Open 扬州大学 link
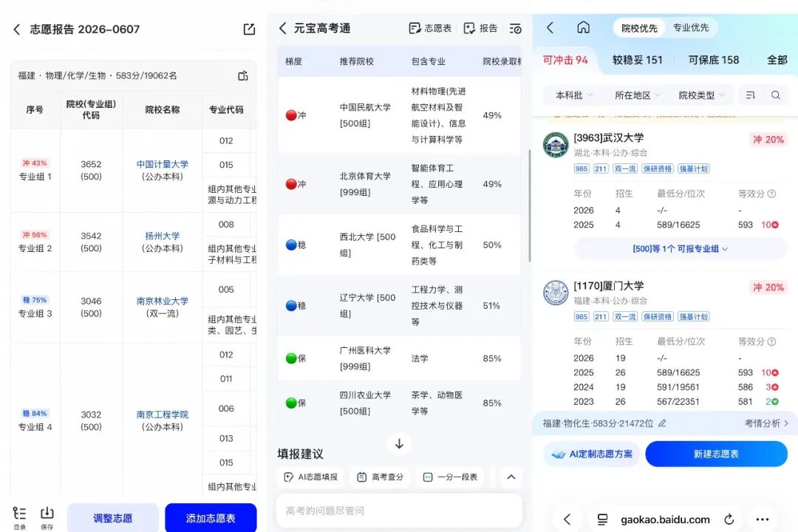Screen dimensions: 798x532 tap(163, 236)
